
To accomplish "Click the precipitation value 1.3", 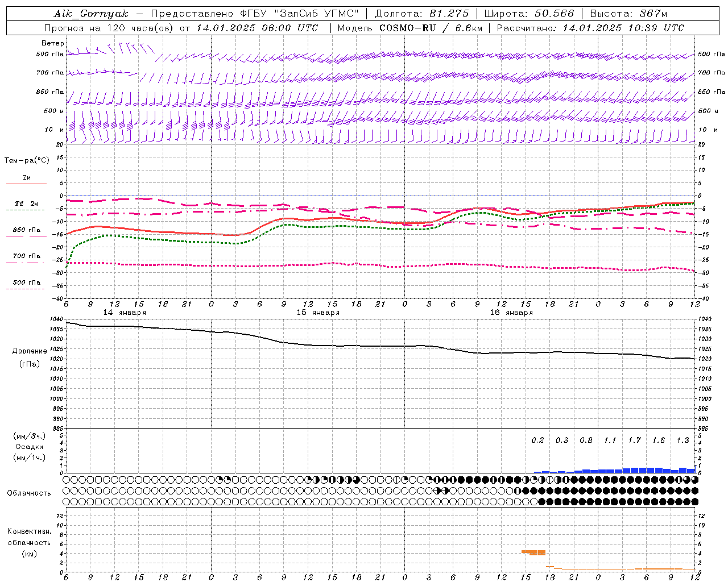I will click(682, 440).
